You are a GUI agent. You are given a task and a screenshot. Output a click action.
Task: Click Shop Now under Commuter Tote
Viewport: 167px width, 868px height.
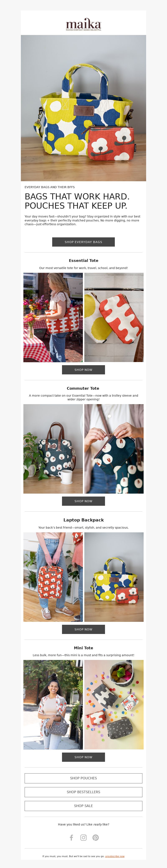tap(83, 501)
